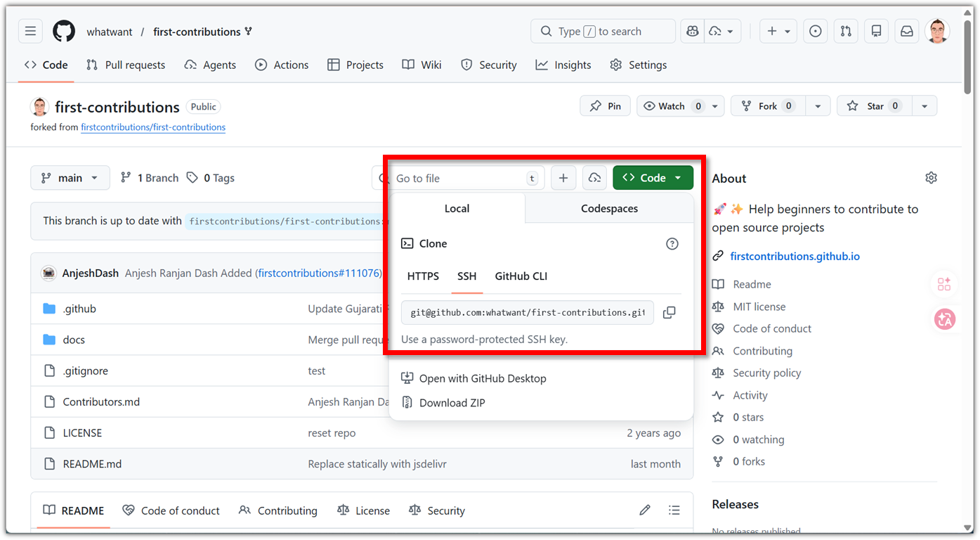The height and width of the screenshot is (540, 980).
Task: Open README outline list icon
Action: tap(674, 510)
